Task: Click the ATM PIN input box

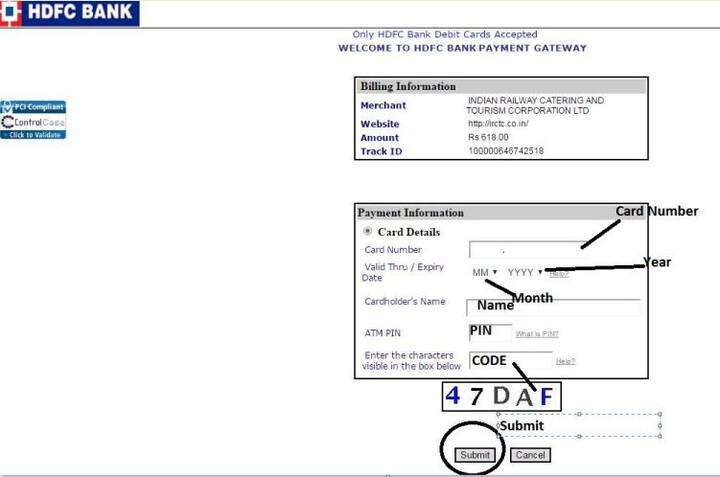Action: 490,332
